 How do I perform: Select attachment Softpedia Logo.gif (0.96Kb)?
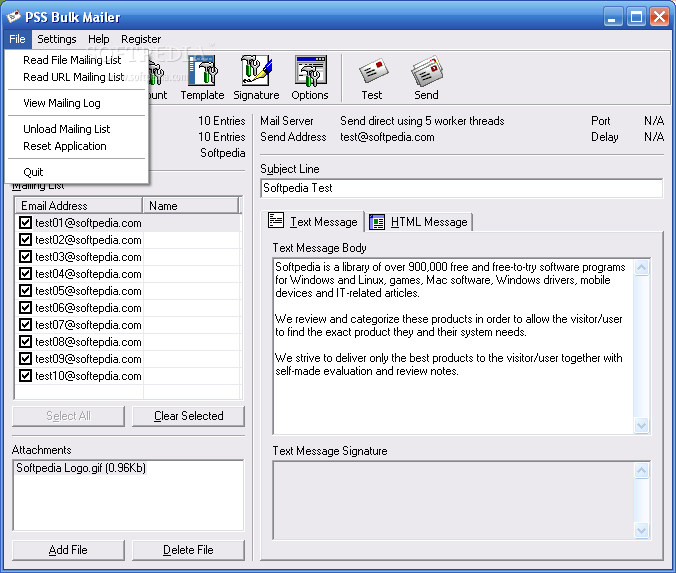coord(81,468)
